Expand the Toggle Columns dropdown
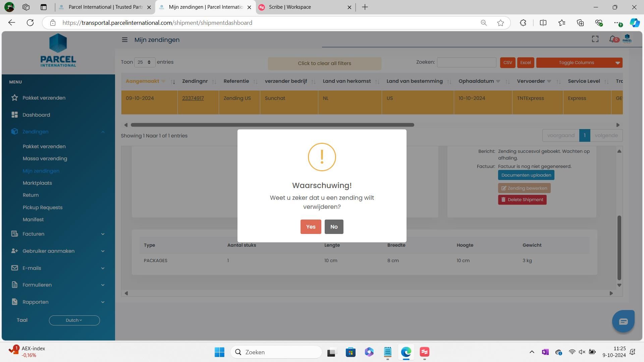Screen dimensions: 644x362 click(x=579, y=63)
